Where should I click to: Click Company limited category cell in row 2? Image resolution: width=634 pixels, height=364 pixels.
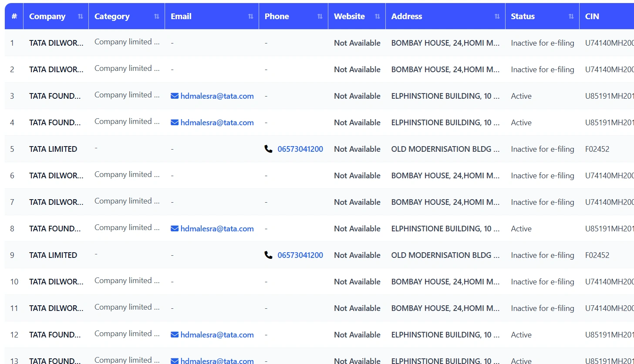pos(127,68)
